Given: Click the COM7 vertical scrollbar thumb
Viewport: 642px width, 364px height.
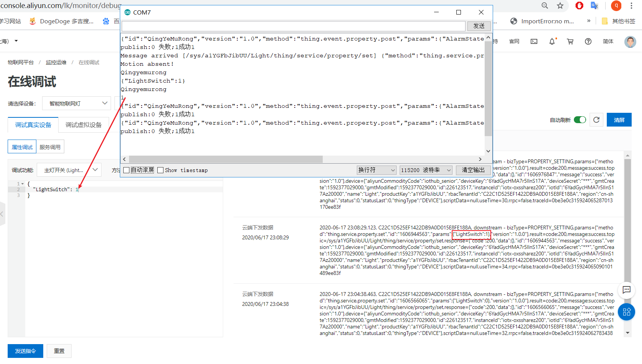Looking at the screenshot, I should (488, 89).
